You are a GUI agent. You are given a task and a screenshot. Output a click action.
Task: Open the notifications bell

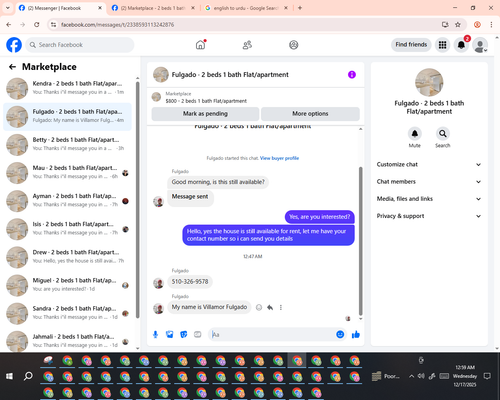[x=461, y=45]
